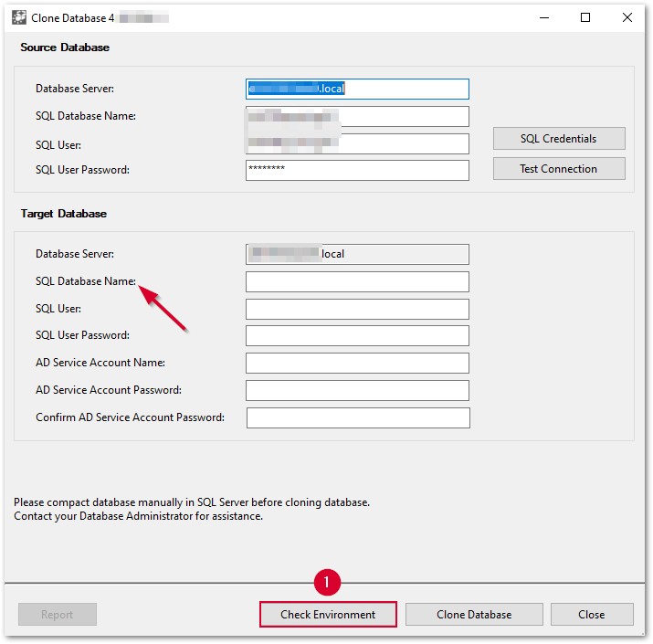Screen dimensions: 653x644
Task: Click the Clone Database app icon in title bar
Action: pos(19,18)
